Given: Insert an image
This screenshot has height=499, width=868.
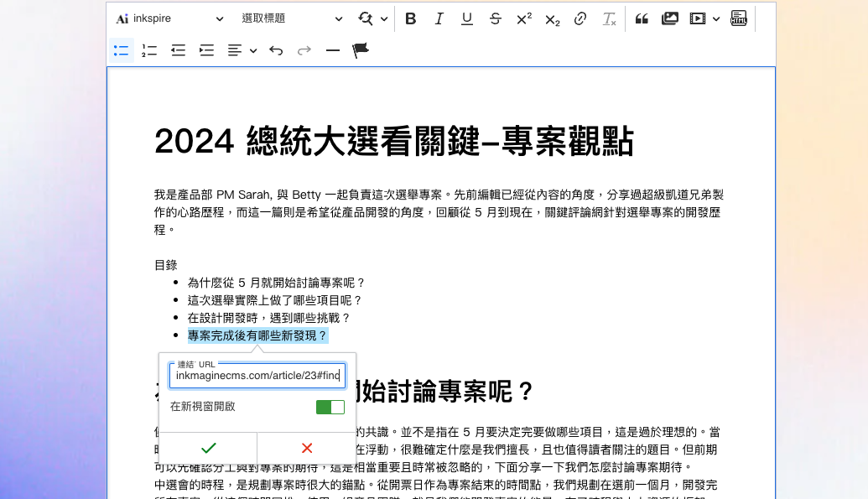Looking at the screenshot, I should 670,18.
